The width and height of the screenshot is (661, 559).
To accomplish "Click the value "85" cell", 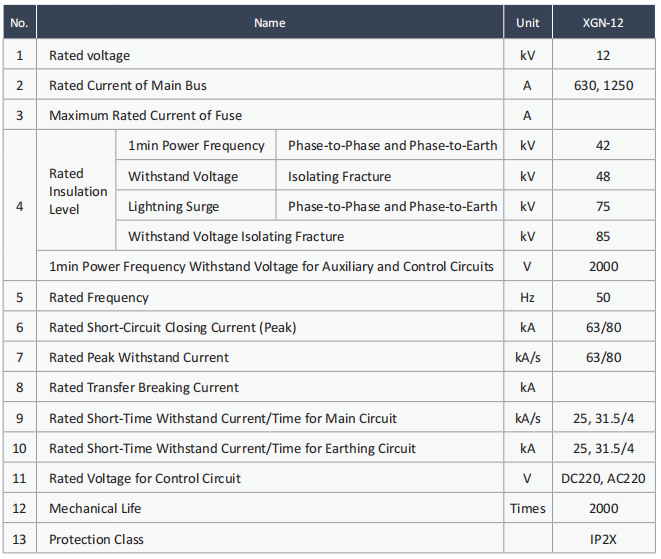I will 602,237.
